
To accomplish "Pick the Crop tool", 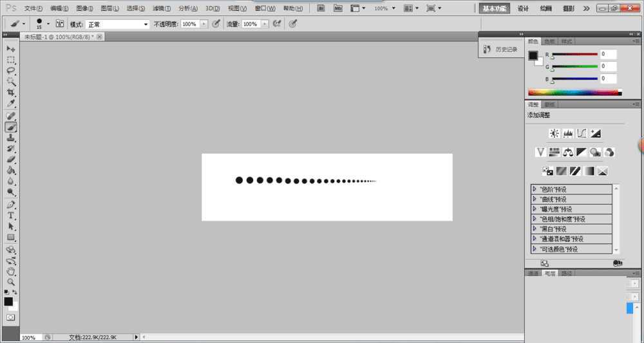I will [x=11, y=93].
